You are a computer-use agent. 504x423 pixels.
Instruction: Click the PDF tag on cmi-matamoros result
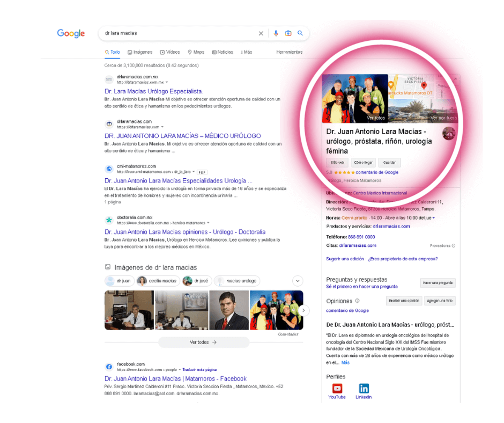[202, 172]
